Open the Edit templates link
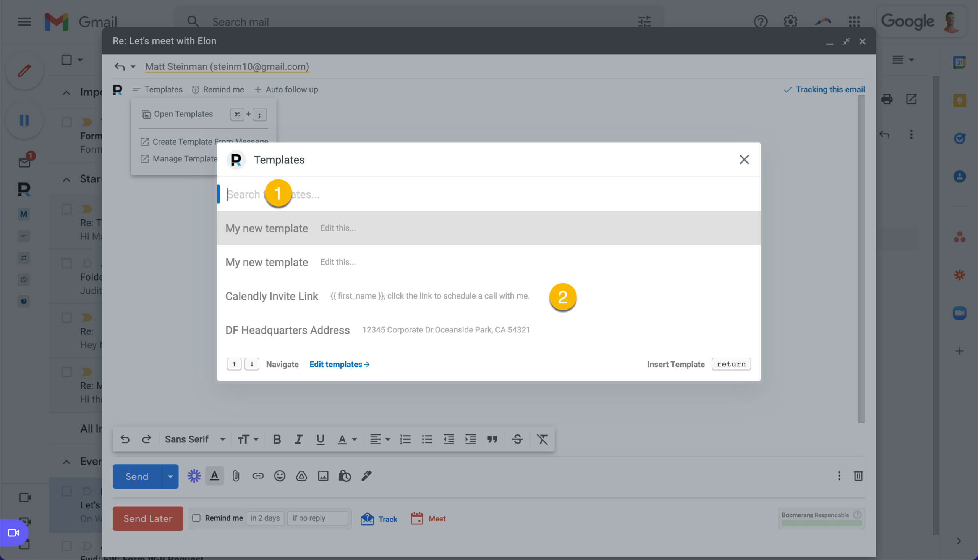This screenshot has width=978, height=560. 340,364
